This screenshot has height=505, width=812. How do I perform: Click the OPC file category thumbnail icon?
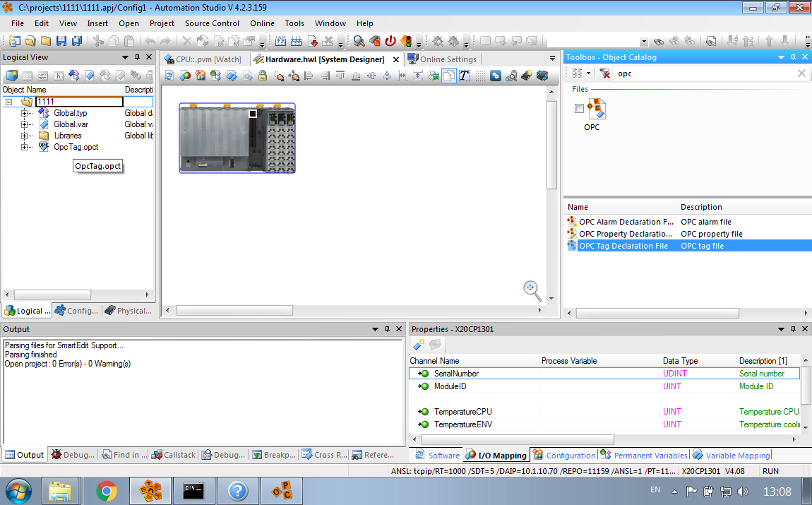[x=597, y=109]
